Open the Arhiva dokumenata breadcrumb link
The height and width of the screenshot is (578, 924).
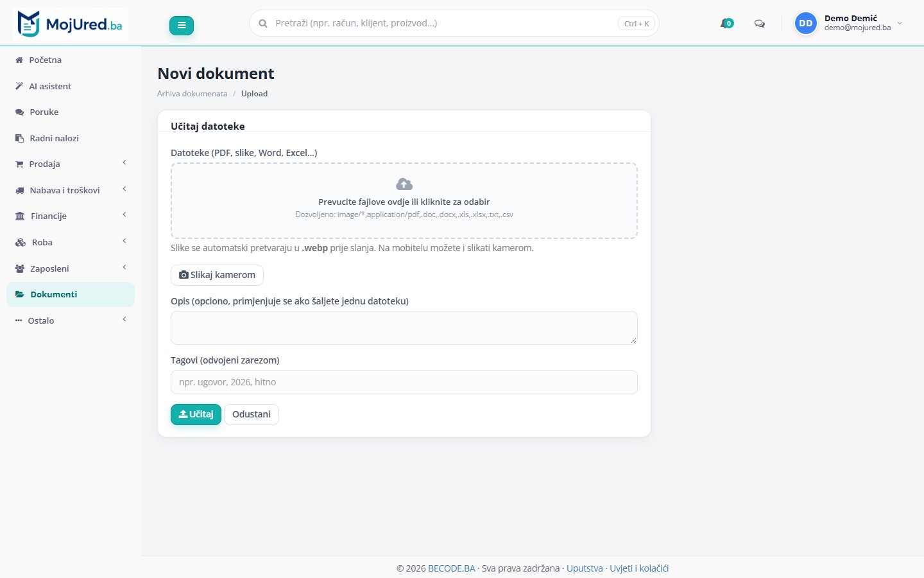coord(193,94)
